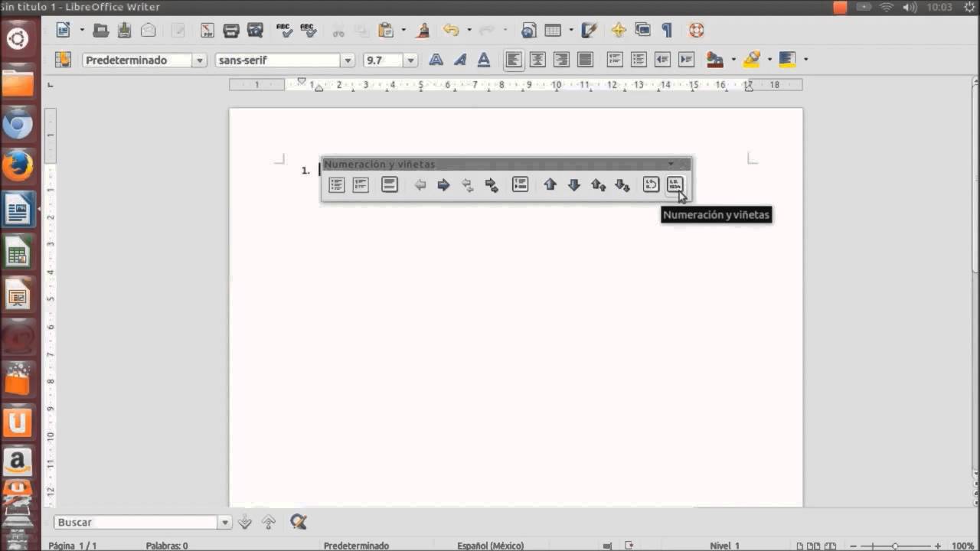Open the Find and replace dialog
The height and width of the screenshot is (551, 980).
click(299, 522)
